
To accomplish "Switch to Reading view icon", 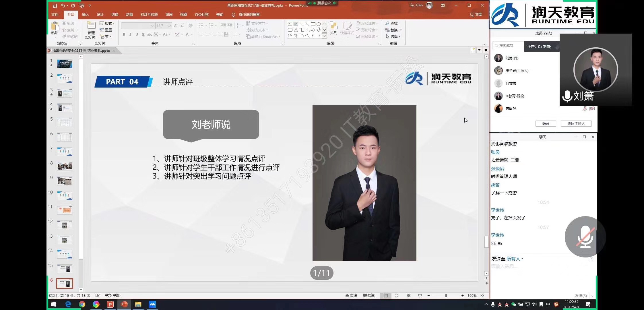I will 408,295.
